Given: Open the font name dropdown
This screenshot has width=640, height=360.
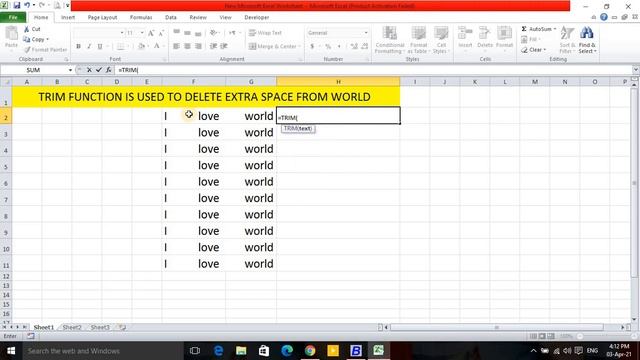Looking at the screenshot, I should point(122,33).
